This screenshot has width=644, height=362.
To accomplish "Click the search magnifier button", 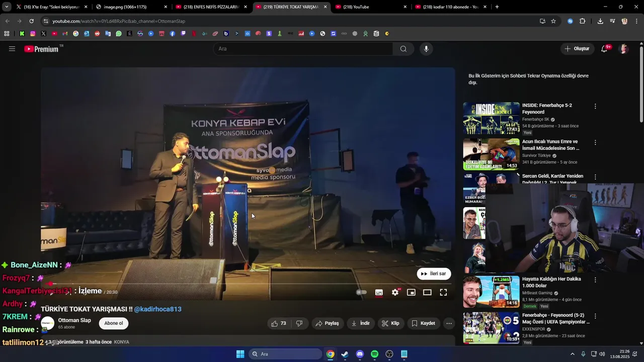I will 404,49.
